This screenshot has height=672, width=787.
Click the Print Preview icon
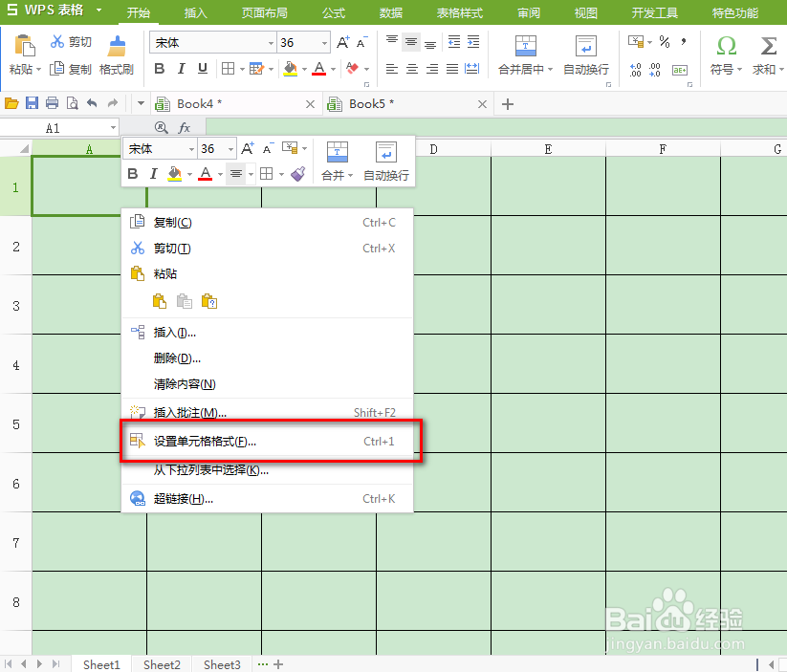[x=73, y=103]
